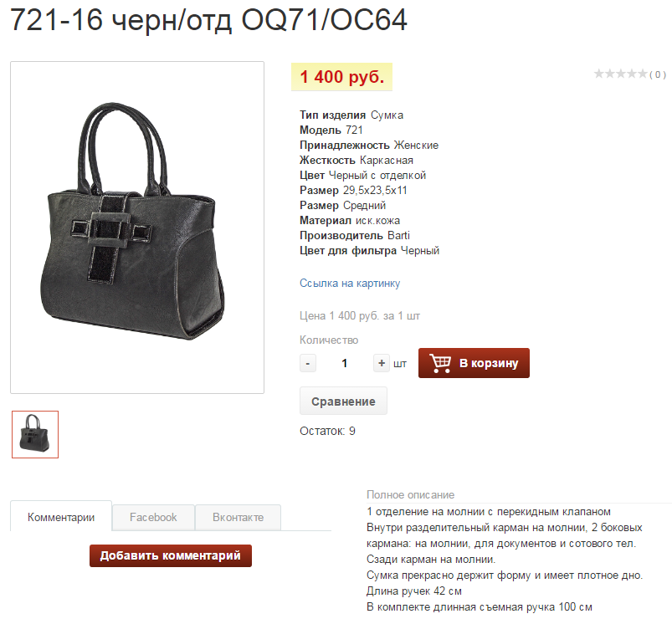
Task: Open the large handbag product image
Action: coord(137,228)
